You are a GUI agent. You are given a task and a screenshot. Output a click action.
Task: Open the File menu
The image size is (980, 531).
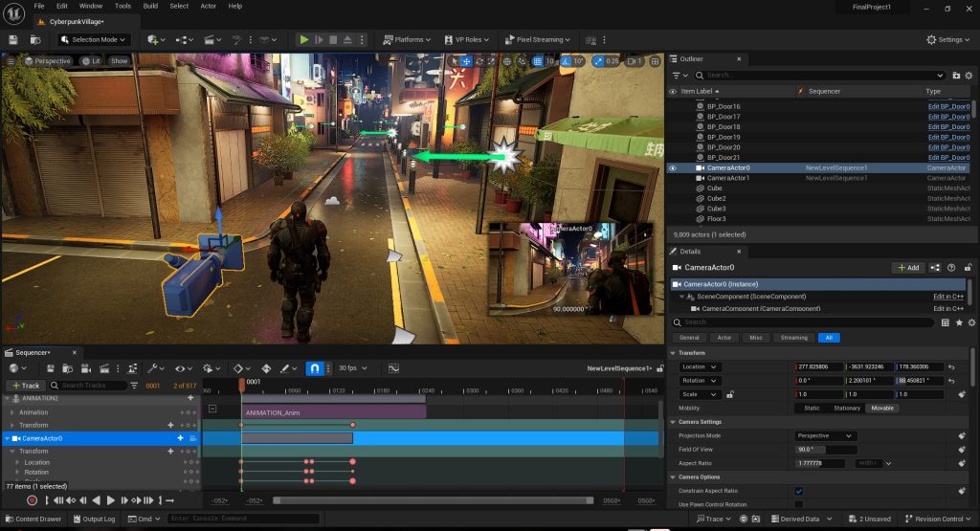tap(38, 7)
